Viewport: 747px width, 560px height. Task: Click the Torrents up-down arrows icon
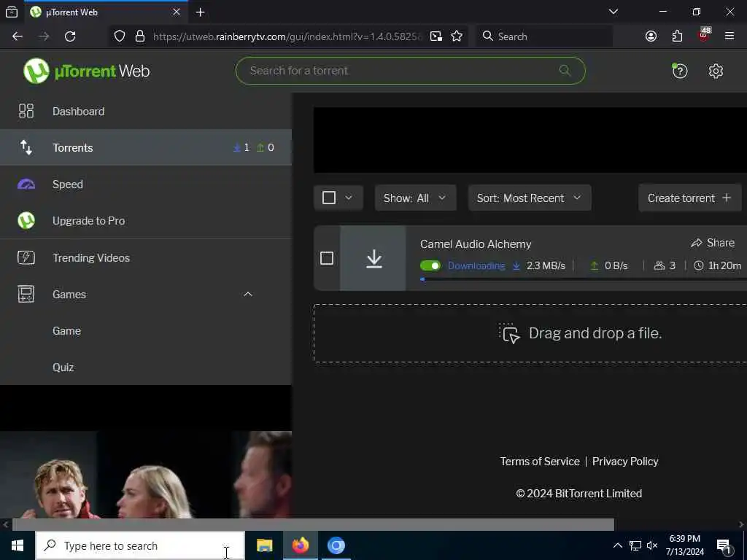pyautogui.click(x=26, y=147)
